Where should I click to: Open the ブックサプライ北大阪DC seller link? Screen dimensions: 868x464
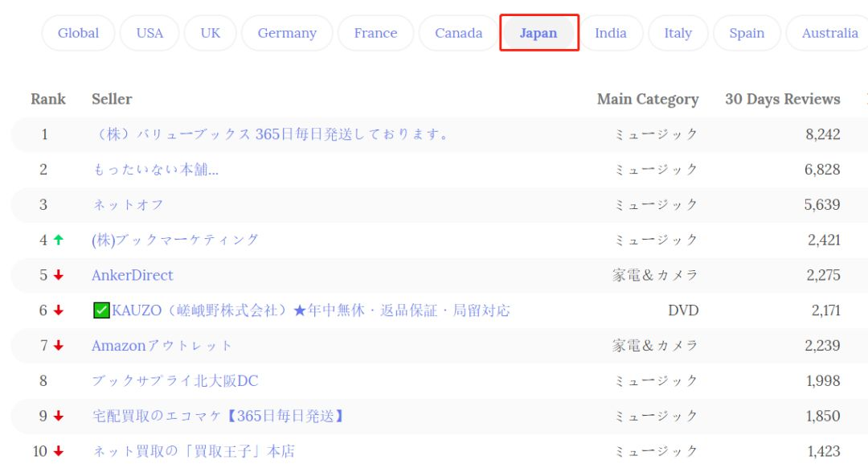(175, 381)
